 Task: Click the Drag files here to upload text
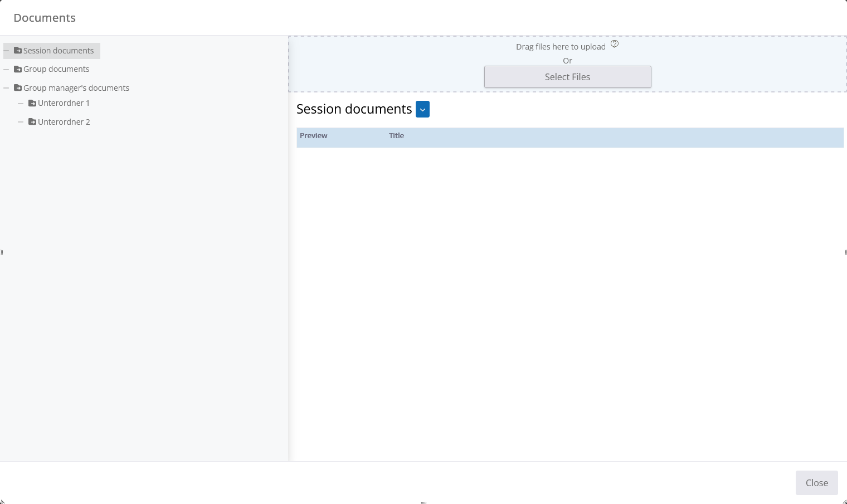coord(561,47)
